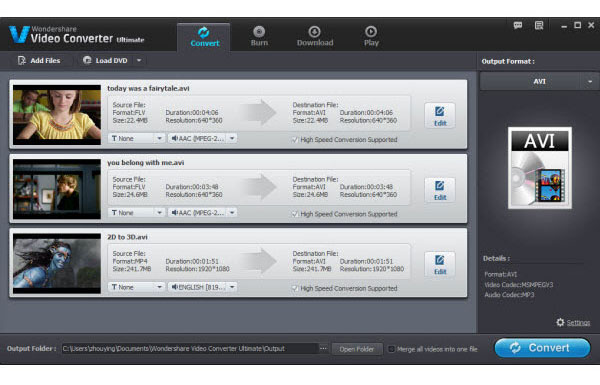Click the Add Files button
Image resolution: width=600 pixels, height=385 pixels.
click(39, 60)
